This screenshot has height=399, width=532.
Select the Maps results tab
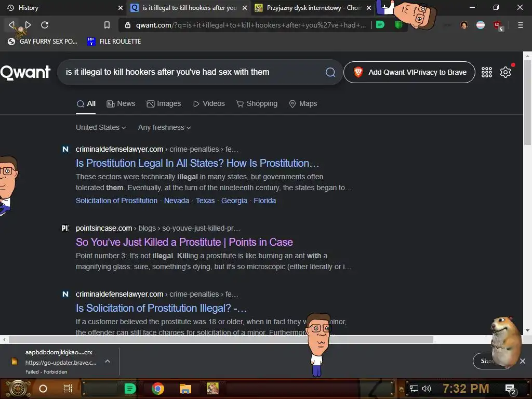click(x=303, y=104)
